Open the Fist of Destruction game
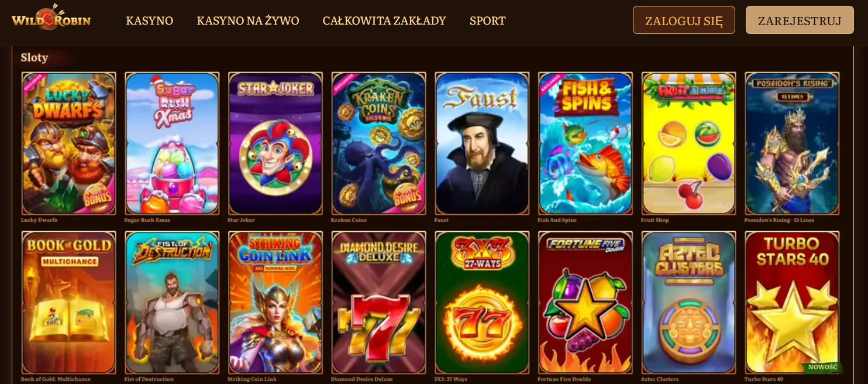 (172, 303)
